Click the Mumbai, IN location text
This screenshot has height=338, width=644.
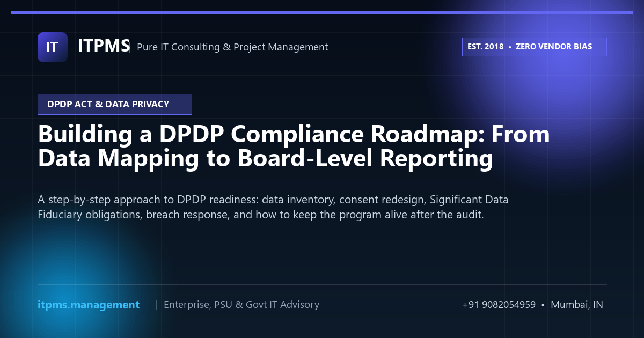coord(576,305)
